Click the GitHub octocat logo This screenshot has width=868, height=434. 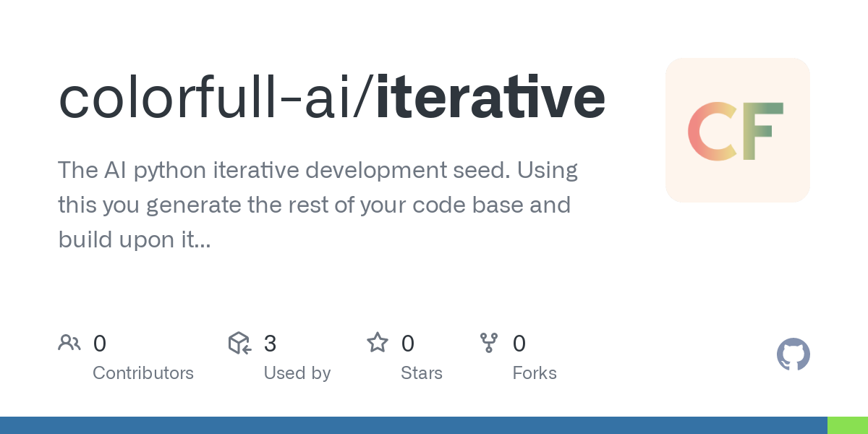pyautogui.click(x=793, y=355)
